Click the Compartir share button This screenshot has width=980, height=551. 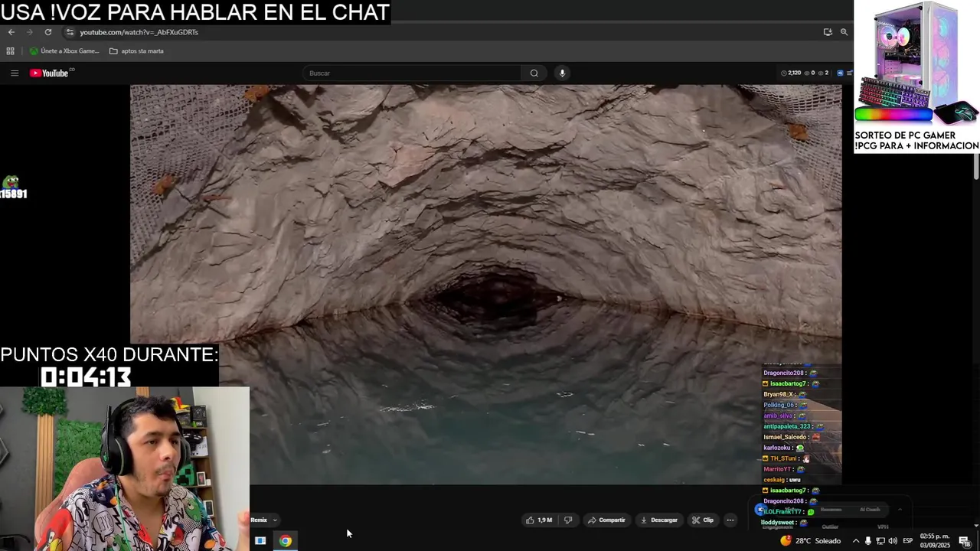tap(606, 520)
